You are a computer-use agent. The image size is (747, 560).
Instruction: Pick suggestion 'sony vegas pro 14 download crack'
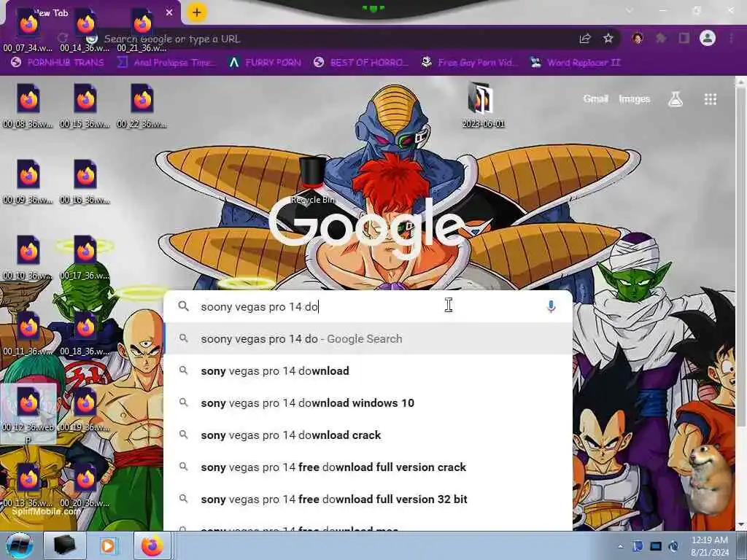point(368,435)
